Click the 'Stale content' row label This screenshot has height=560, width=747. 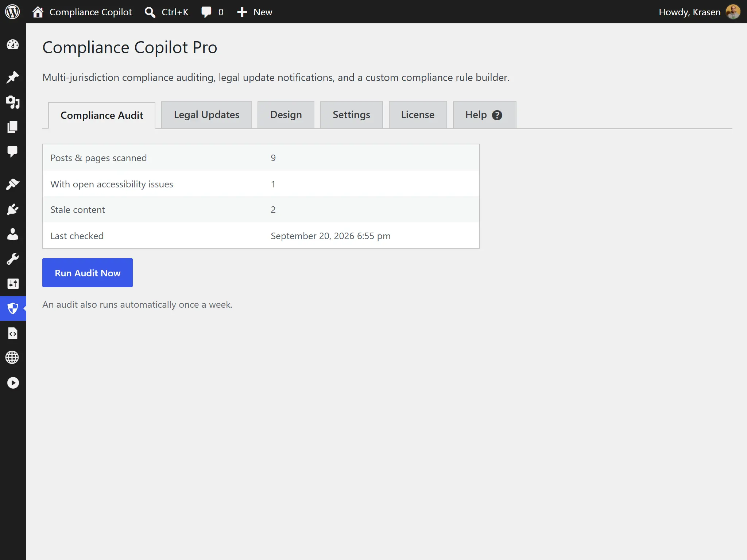77,210
